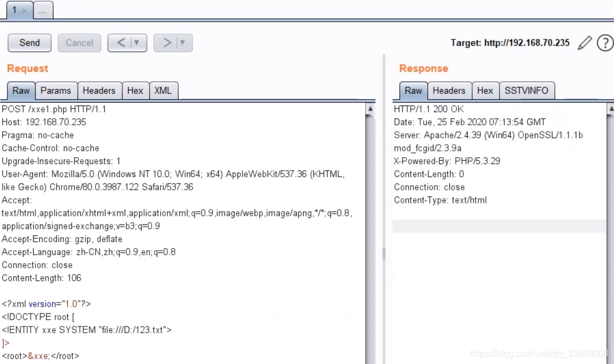The height and width of the screenshot is (364, 614).
Task: Click the X-Powered-By: PHP/5.3.29 line
Action: [x=447, y=161]
